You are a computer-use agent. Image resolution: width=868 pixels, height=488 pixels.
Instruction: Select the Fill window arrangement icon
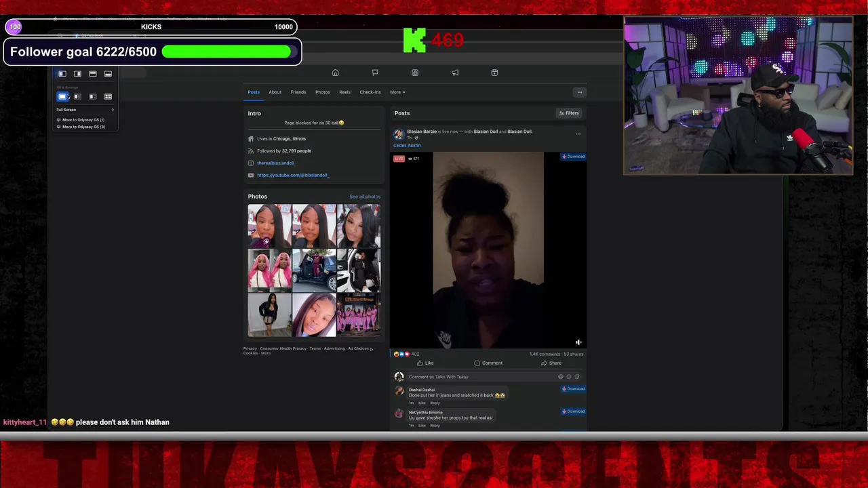click(x=62, y=97)
